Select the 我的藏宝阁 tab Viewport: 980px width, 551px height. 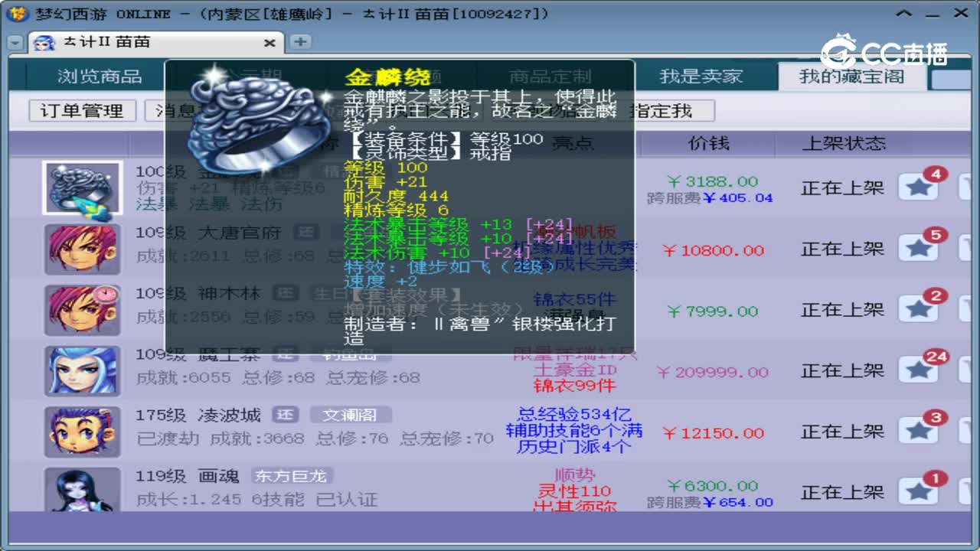[x=851, y=77]
